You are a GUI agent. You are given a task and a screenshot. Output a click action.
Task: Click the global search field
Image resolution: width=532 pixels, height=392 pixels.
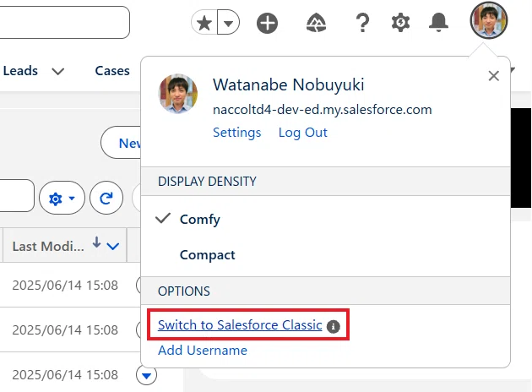click(x=64, y=23)
